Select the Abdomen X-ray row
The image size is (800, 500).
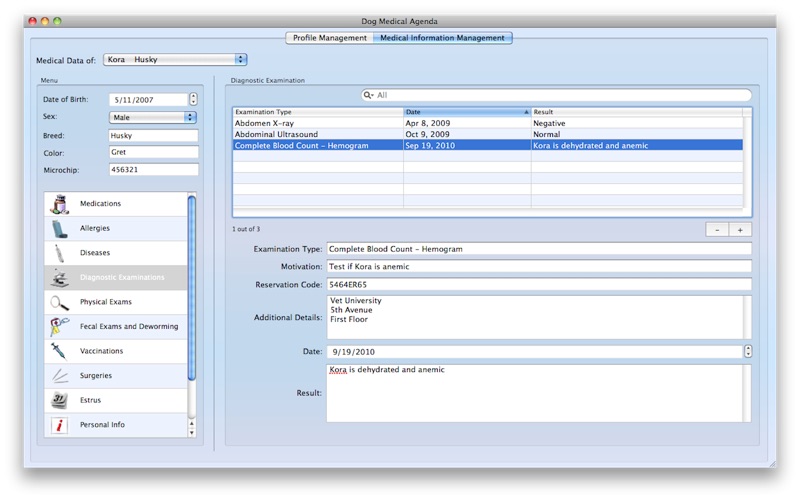click(488, 123)
